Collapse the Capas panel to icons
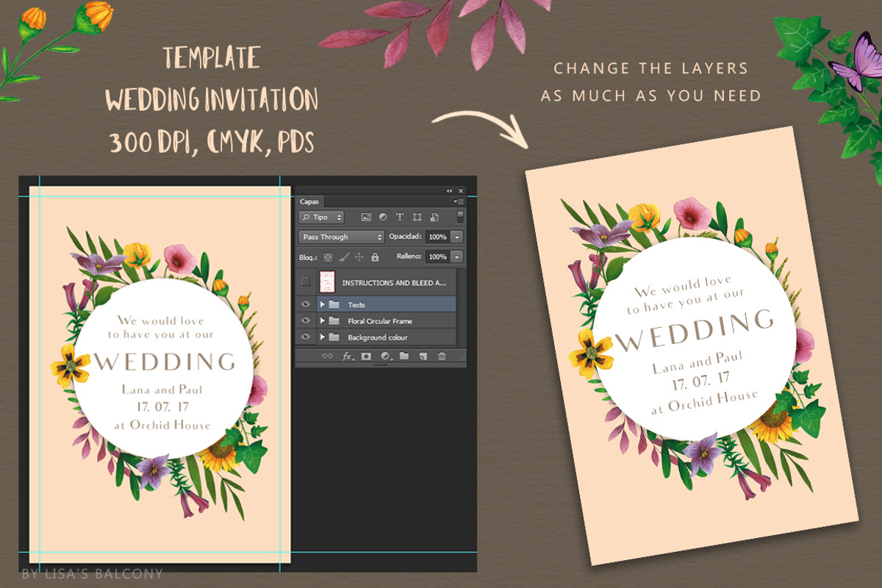882x588 pixels. click(x=450, y=190)
